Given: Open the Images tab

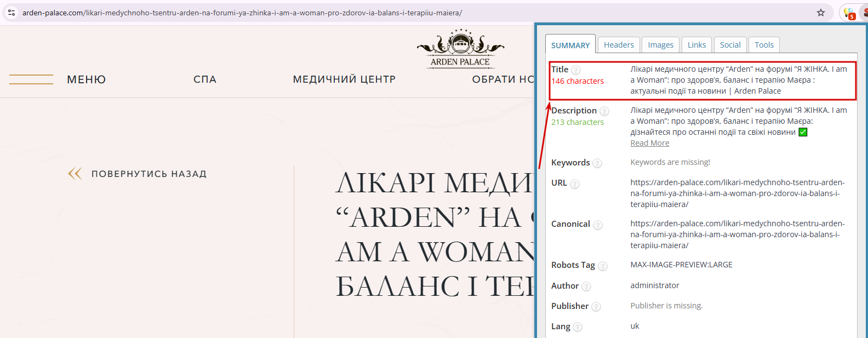Looking at the screenshot, I should click(x=661, y=45).
